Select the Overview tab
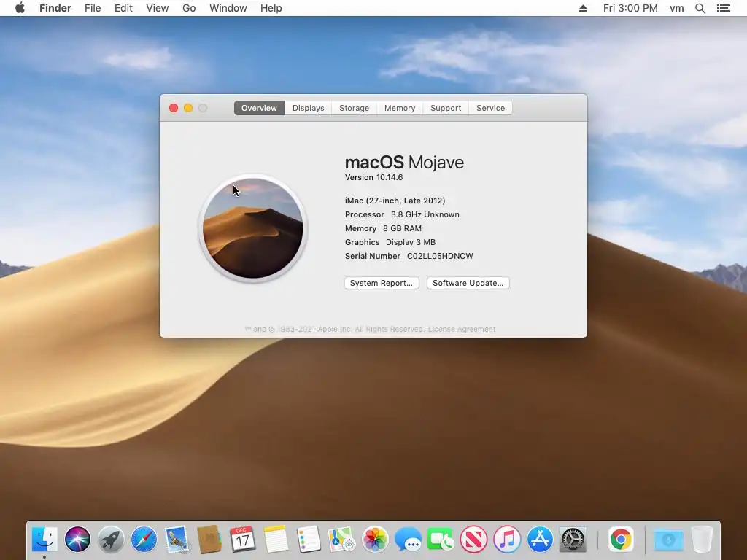 tap(259, 108)
